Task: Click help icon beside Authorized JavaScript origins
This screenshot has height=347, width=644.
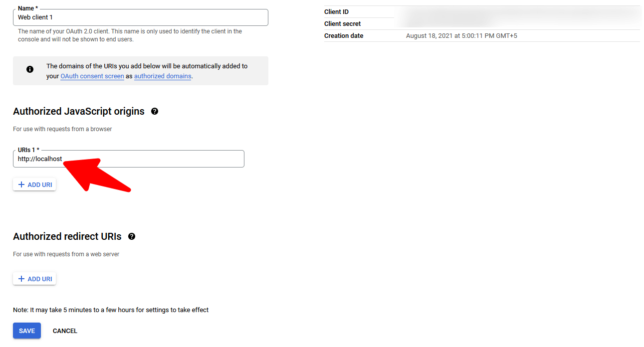Action: click(155, 111)
